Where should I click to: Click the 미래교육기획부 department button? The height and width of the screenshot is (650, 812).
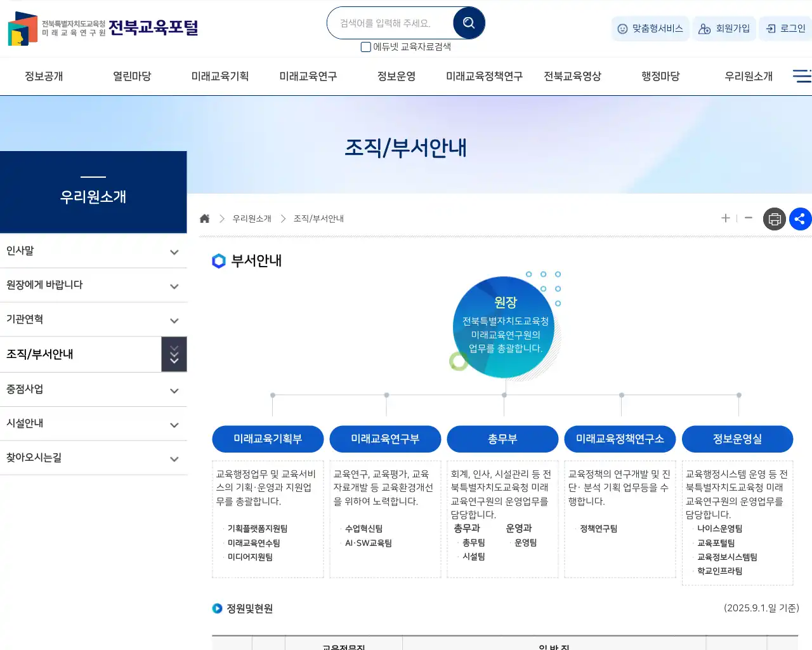click(x=268, y=439)
